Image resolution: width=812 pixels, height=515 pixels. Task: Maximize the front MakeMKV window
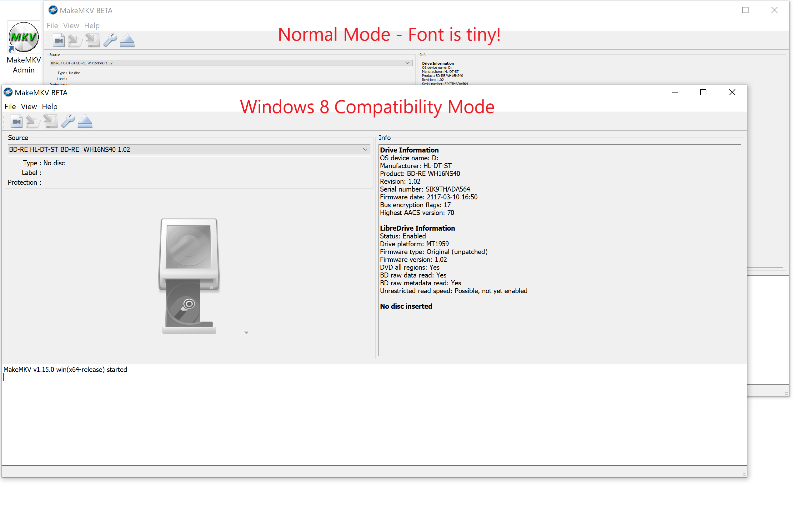pyautogui.click(x=703, y=92)
